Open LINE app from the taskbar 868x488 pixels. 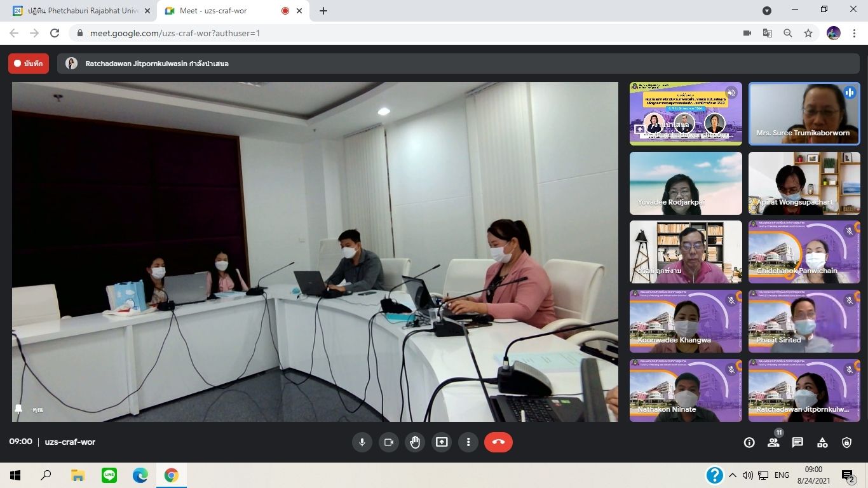pos(109,475)
